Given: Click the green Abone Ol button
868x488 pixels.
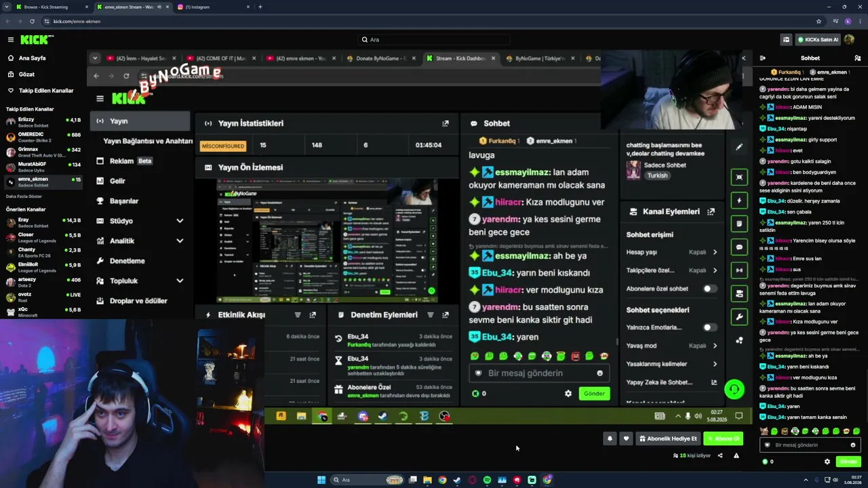Looking at the screenshot, I should [x=724, y=439].
